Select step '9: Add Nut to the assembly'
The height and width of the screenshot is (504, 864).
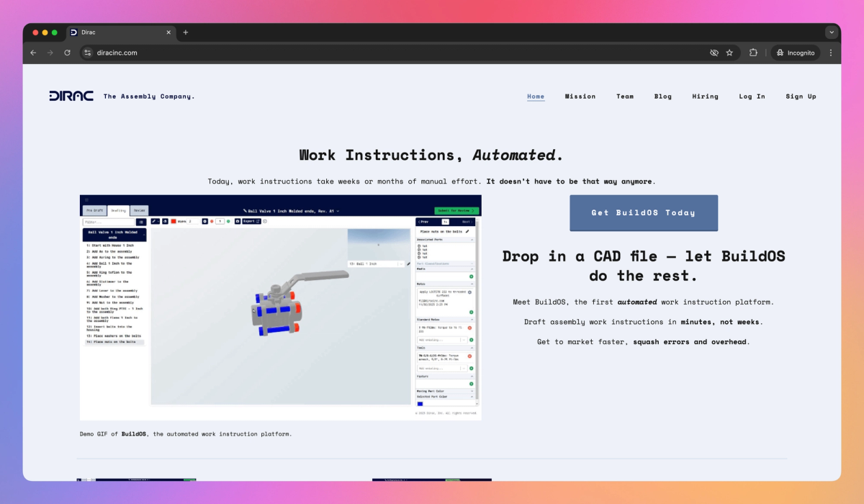pos(110,302)
